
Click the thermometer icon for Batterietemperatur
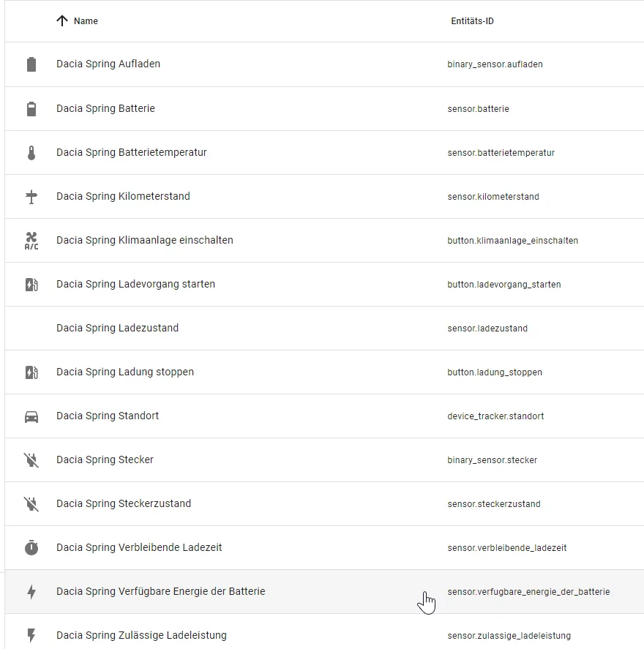pos(31,153)
